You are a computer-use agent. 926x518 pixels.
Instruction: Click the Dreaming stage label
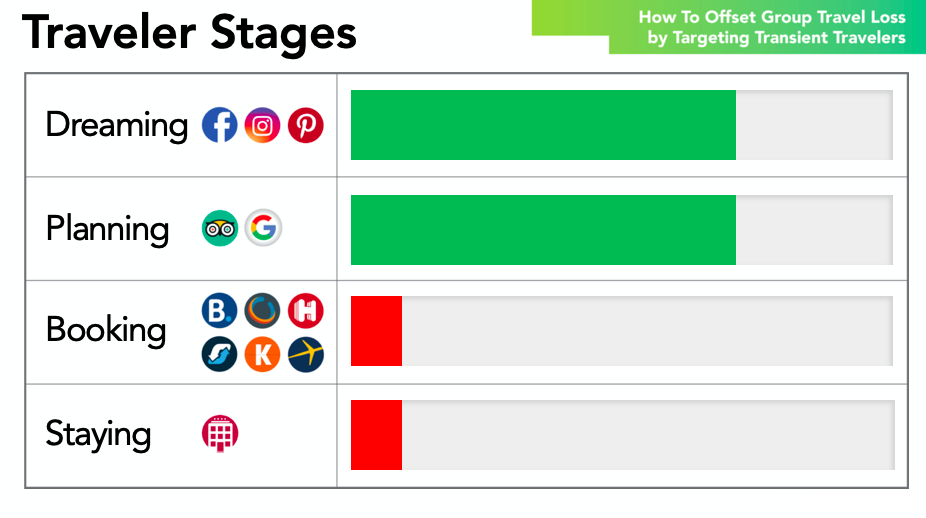tap(117, 126)
